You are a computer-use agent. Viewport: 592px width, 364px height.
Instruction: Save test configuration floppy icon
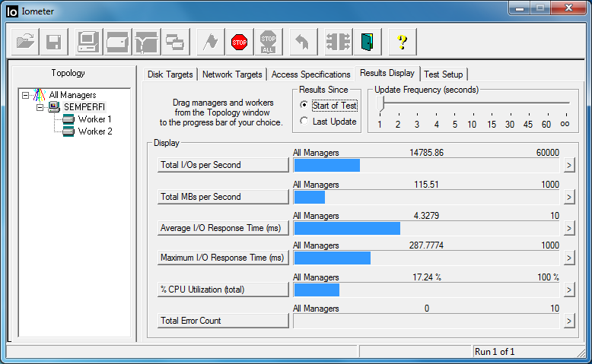[x=54, y=42]
